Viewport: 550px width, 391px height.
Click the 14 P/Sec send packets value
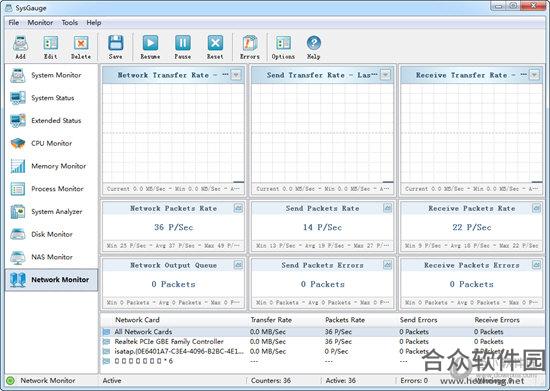(323, 227)
